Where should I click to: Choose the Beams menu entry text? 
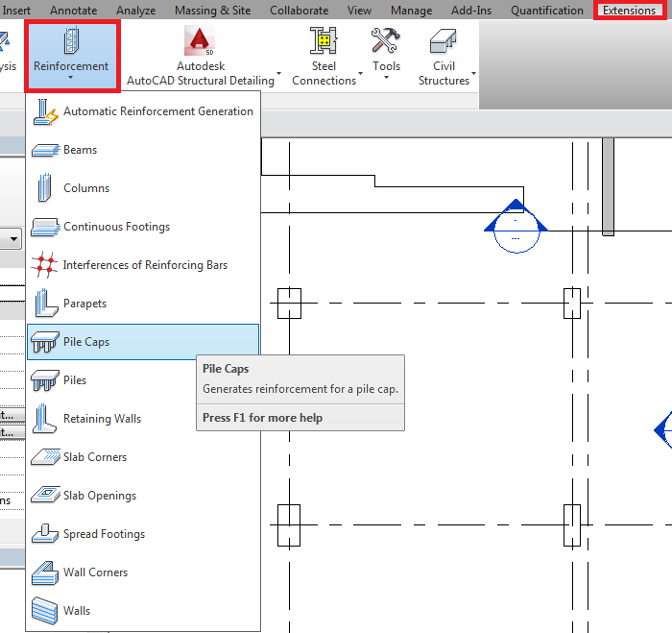(x=80, y=150)
